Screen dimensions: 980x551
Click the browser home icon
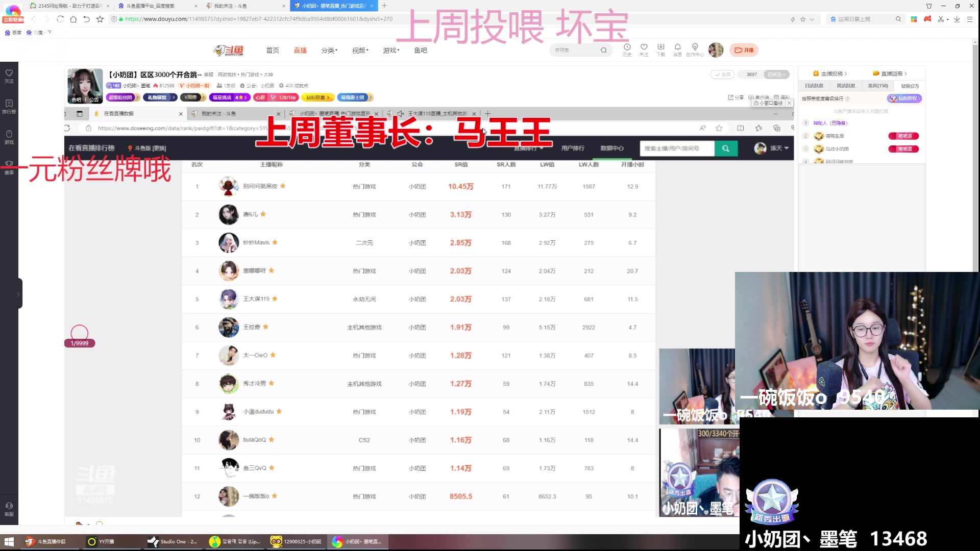click(73, 19)
